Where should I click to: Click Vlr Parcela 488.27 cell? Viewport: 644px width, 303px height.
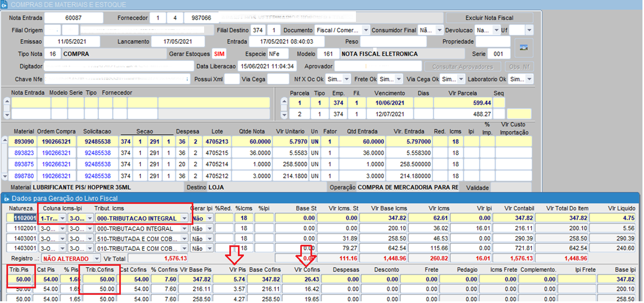pos(463,114)
